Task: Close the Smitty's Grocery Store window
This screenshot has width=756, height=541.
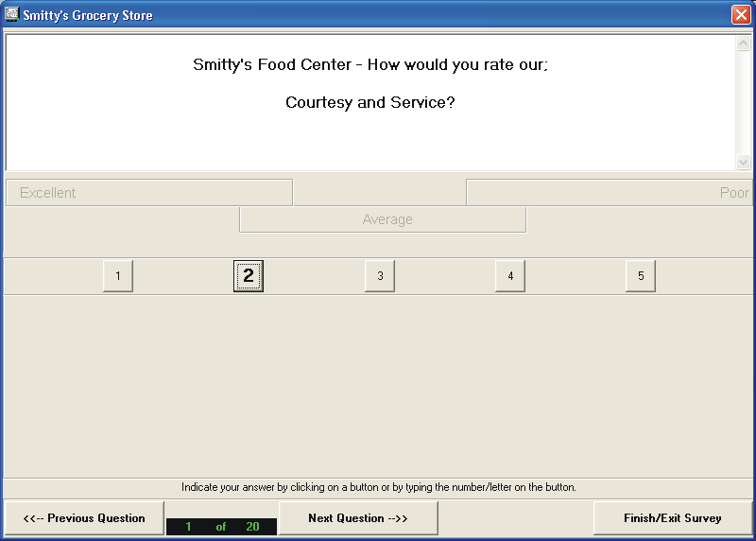Action: click(x=741, y=14)
